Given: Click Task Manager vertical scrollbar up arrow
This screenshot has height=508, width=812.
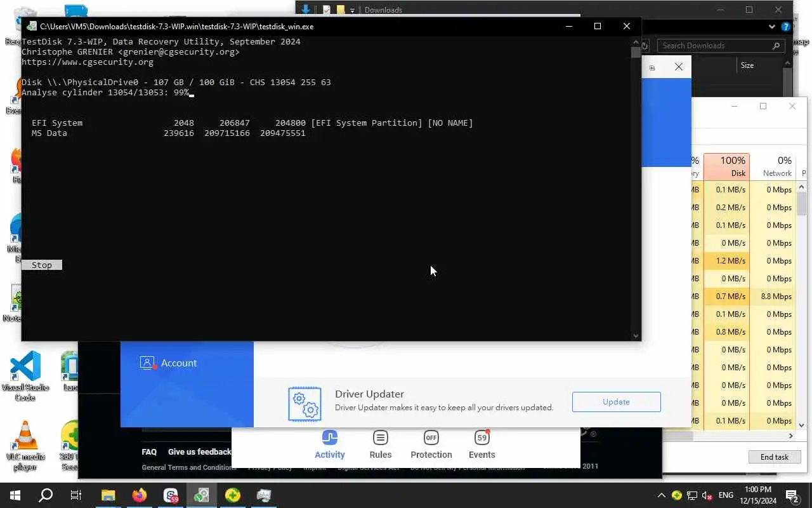Looking at the screenshot, I should [x=802, y=187].
